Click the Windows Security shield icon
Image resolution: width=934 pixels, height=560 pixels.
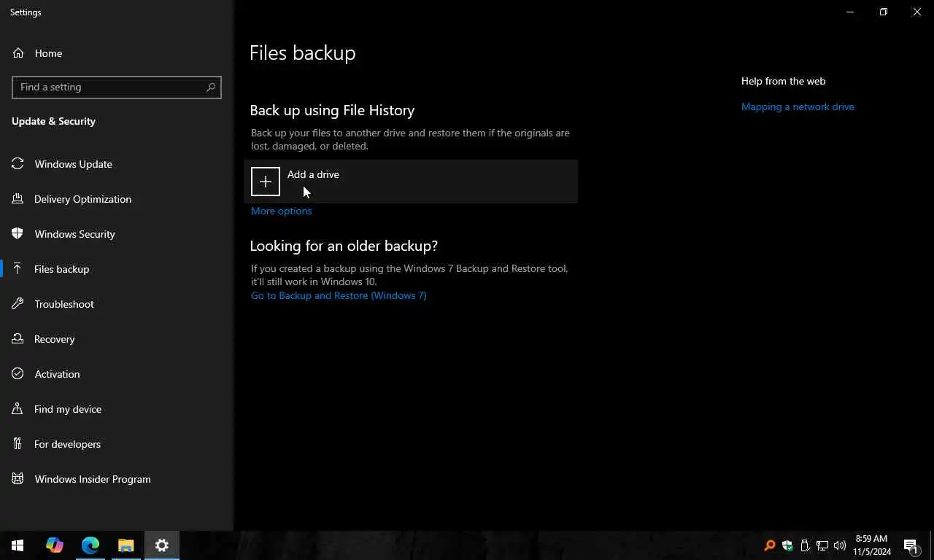[x=18, y=234]
